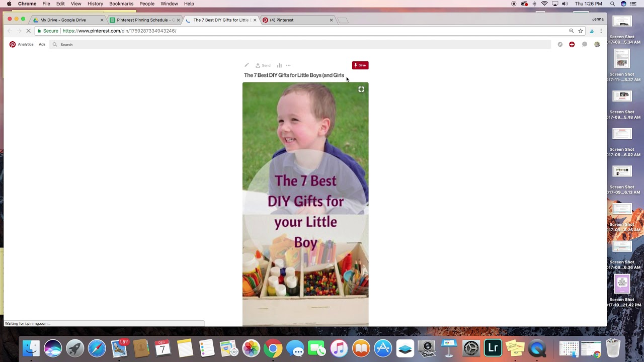Image resolution: width=644 pixels, height=362 pixels.
Task: Open the Wi-Fi menu bar icon
Action: (x=544, y=4)
